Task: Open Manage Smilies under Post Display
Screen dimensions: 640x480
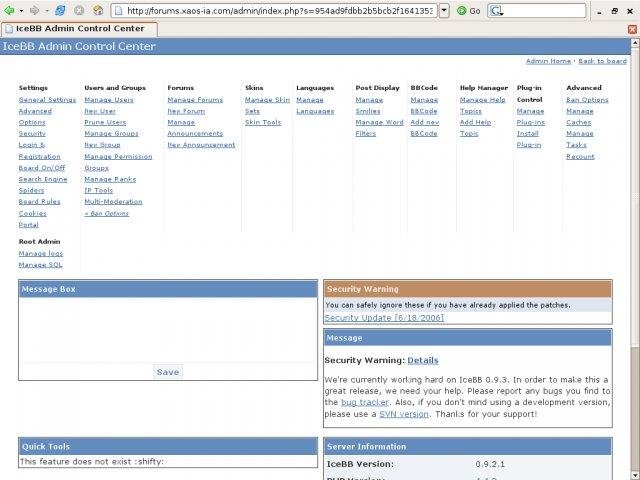Action: click(369, 105)
